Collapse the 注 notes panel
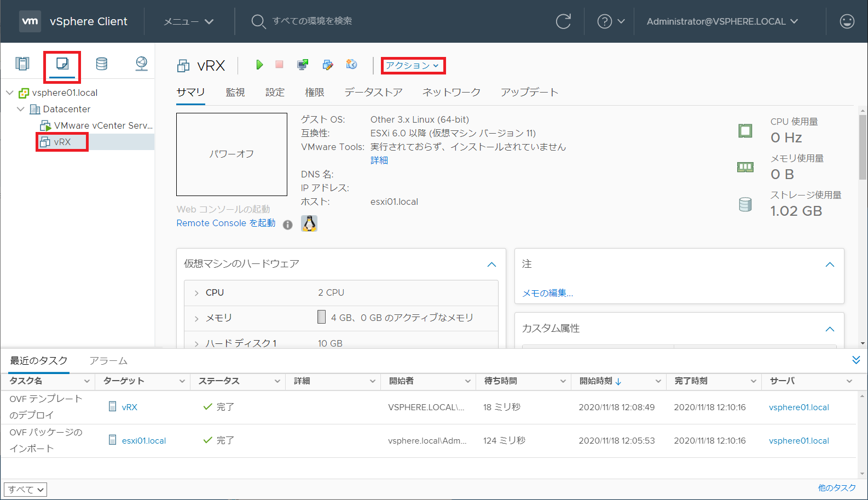This screenshot has height=500, width=868. pyautogui.click(x=830, y=265)
